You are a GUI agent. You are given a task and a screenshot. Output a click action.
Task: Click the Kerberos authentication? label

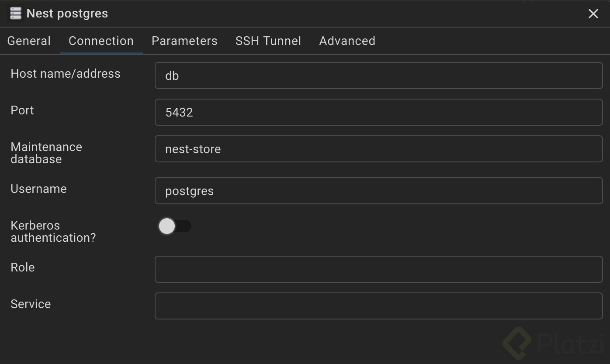[53, 231]
